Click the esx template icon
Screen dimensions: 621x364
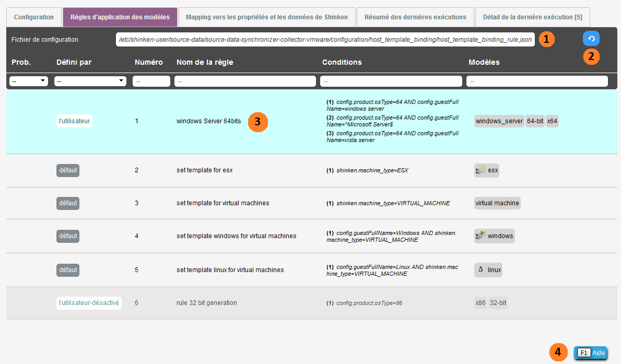(x=481, y=170)
